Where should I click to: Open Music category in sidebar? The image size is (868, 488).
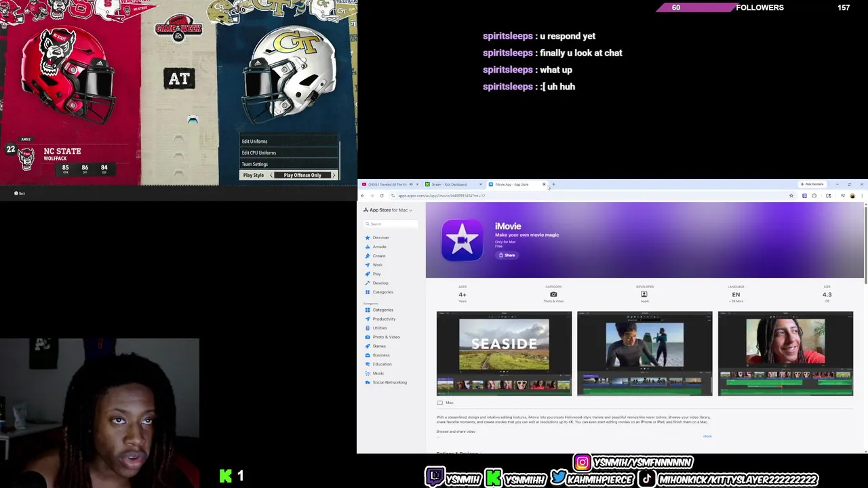pos(374,373)
